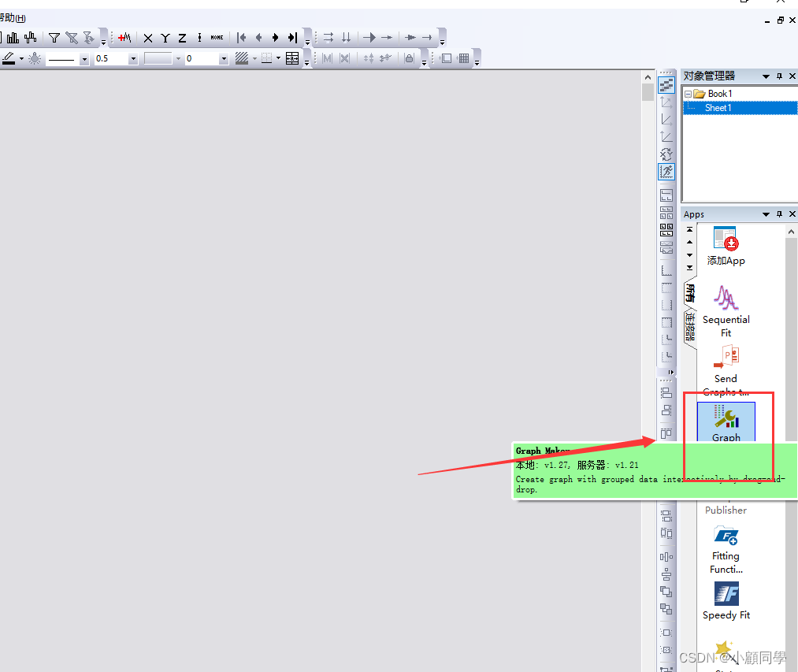Move Apps list up one step
Viewport: 798px width, 672px height.
pos(689,243)
